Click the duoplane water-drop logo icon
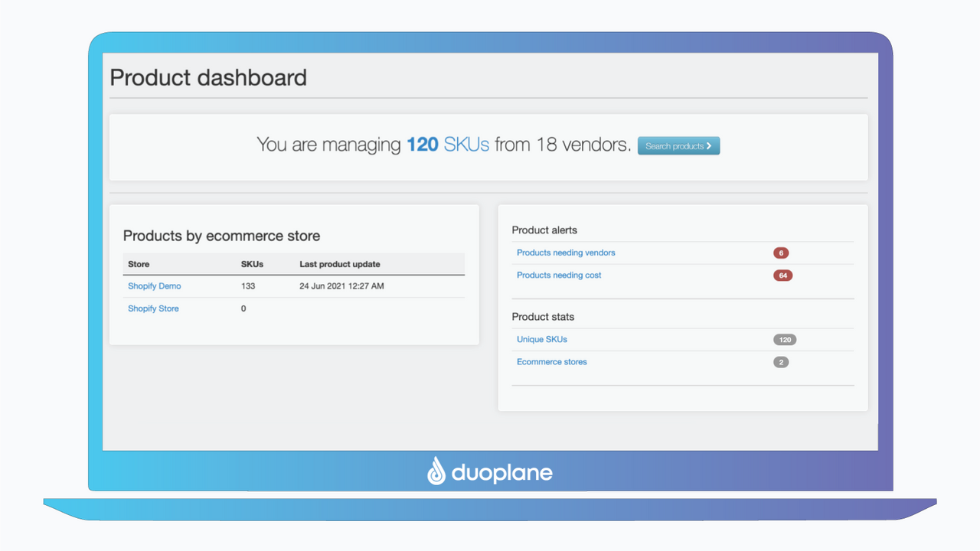Viewport: 980px width, 551px height. coord(436,471)
